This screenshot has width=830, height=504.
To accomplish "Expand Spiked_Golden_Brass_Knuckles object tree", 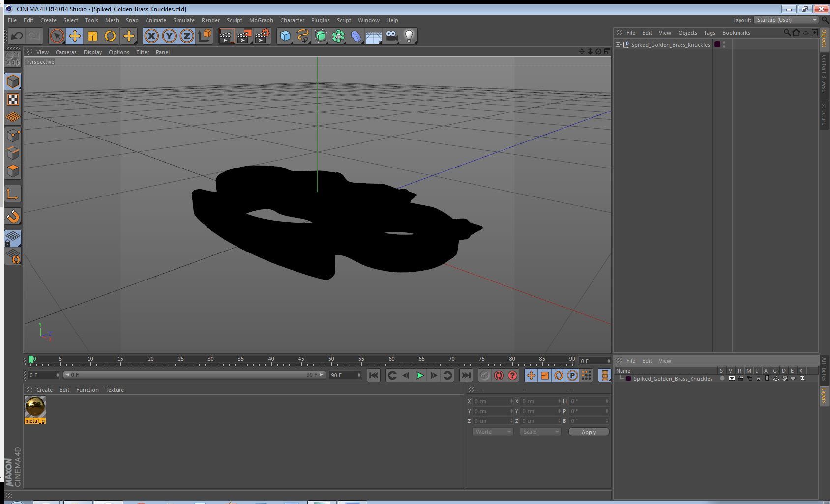I will point(618,44).
